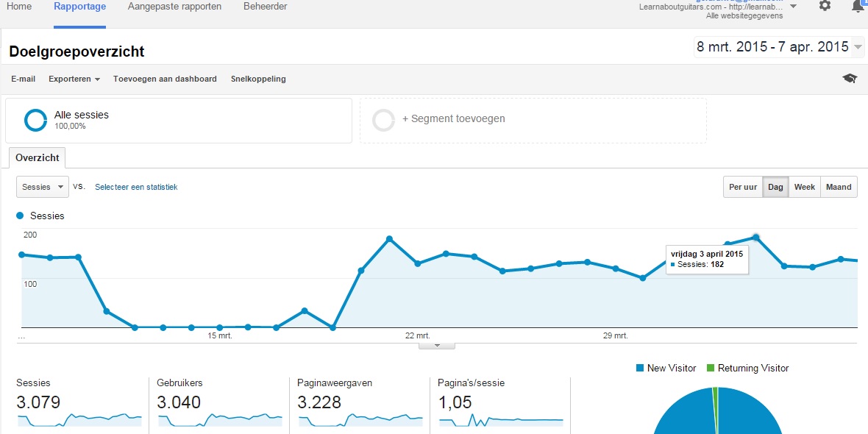
Task: Click the 15 mrt. axis label
Action: coord(220,335)
